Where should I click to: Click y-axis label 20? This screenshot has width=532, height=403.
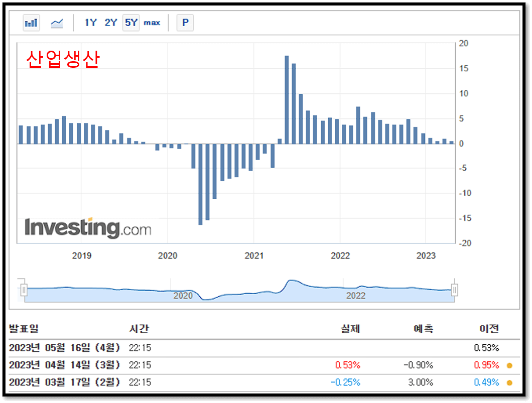[463, 44]
